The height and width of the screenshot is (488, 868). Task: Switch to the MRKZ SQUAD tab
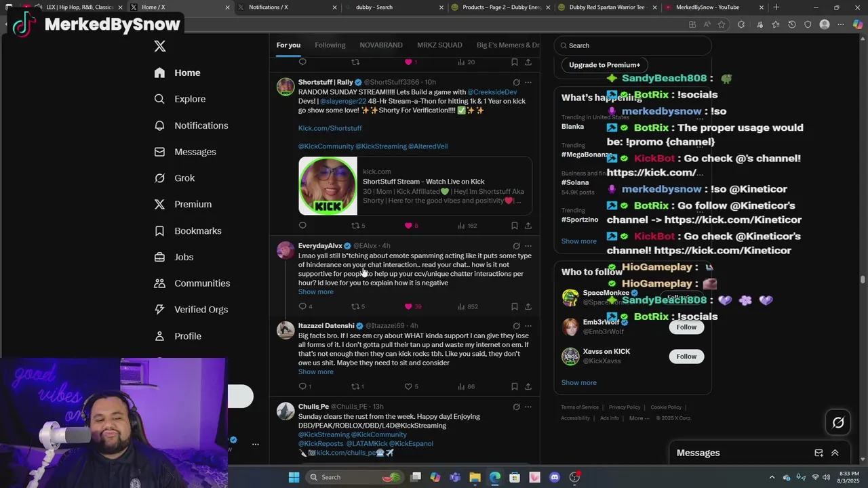[439, 45]
